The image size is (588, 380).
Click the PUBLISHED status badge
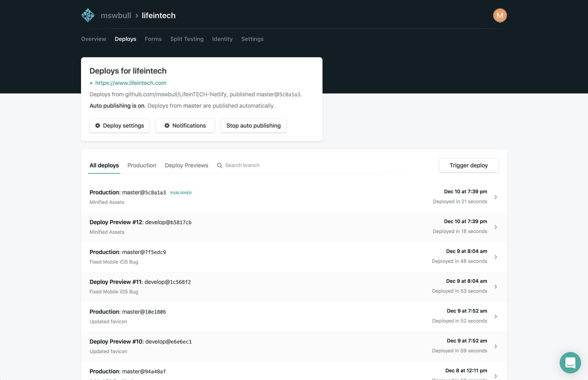click(x=181, y=193)
